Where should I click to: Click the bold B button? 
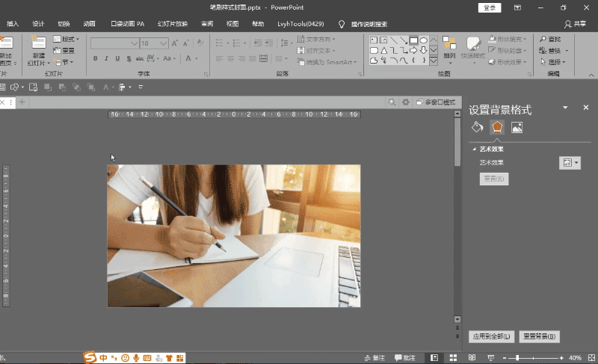tap(96, 58)
